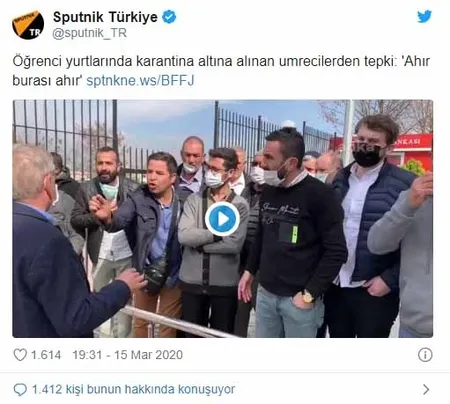This screenshot has width=450, height=404.
Task: Click the speech bubble reply icon
Action: (20, 389)
